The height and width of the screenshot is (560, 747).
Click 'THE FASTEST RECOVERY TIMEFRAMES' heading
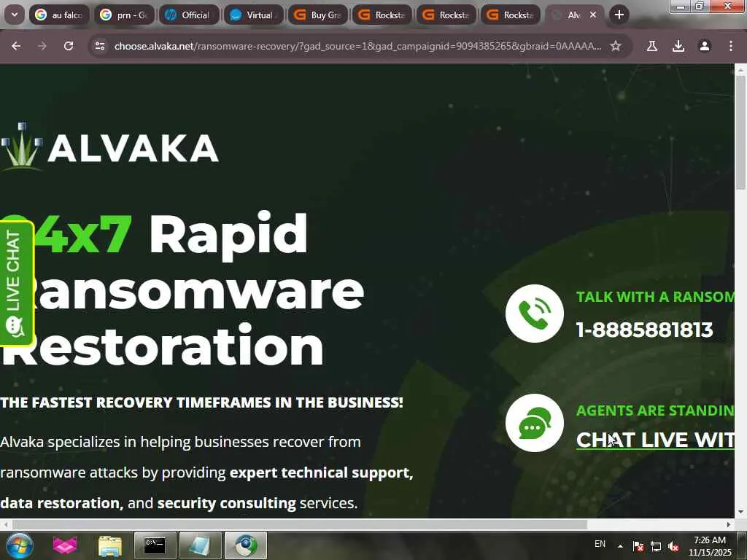201,402
